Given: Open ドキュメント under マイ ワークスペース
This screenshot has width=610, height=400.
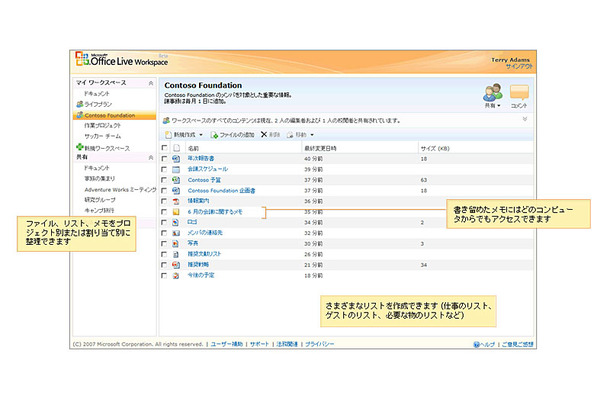Looking at the screenshot, I should coord(97,93).
